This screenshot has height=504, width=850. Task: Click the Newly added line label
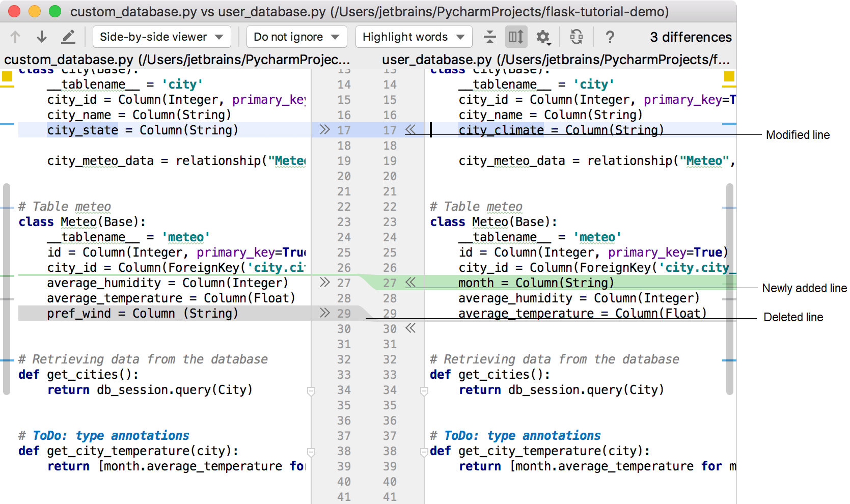click(804, 288)
